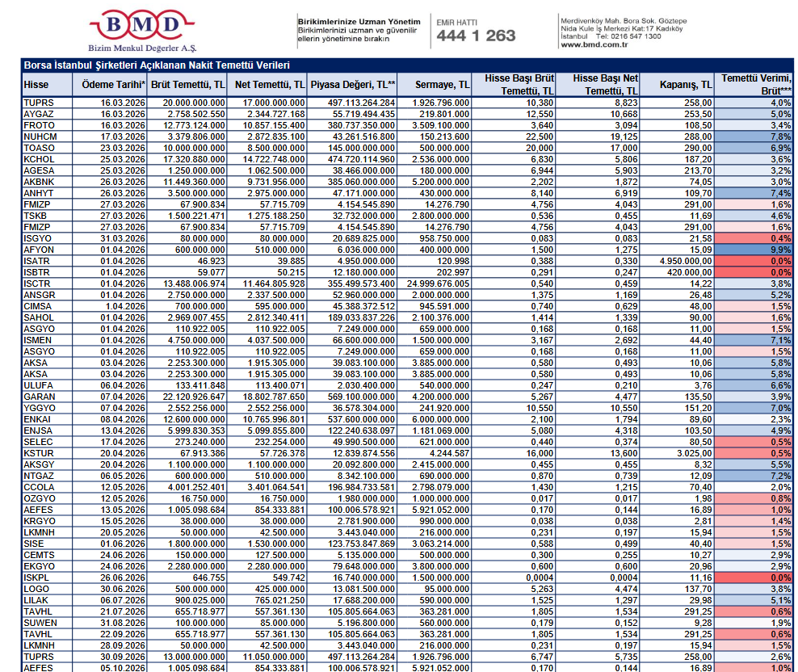Open the www.bmd.com.tr website link

594,45
